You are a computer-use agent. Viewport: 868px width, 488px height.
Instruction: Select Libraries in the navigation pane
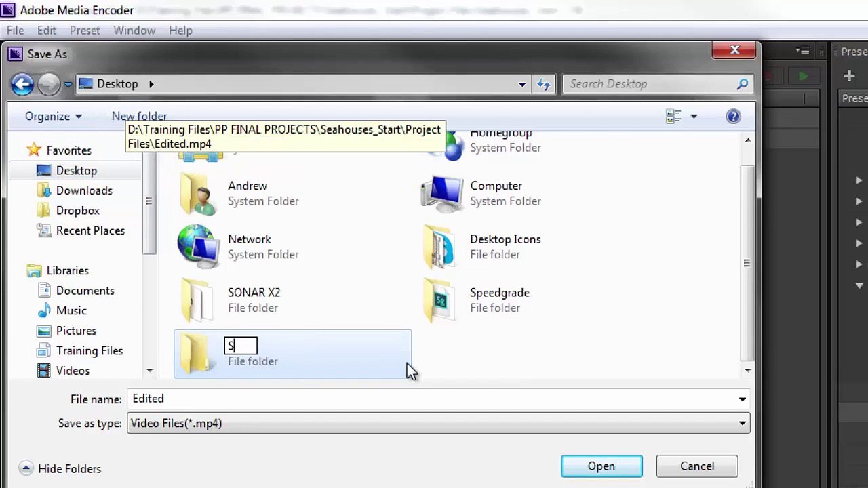(x=67, y=270)
